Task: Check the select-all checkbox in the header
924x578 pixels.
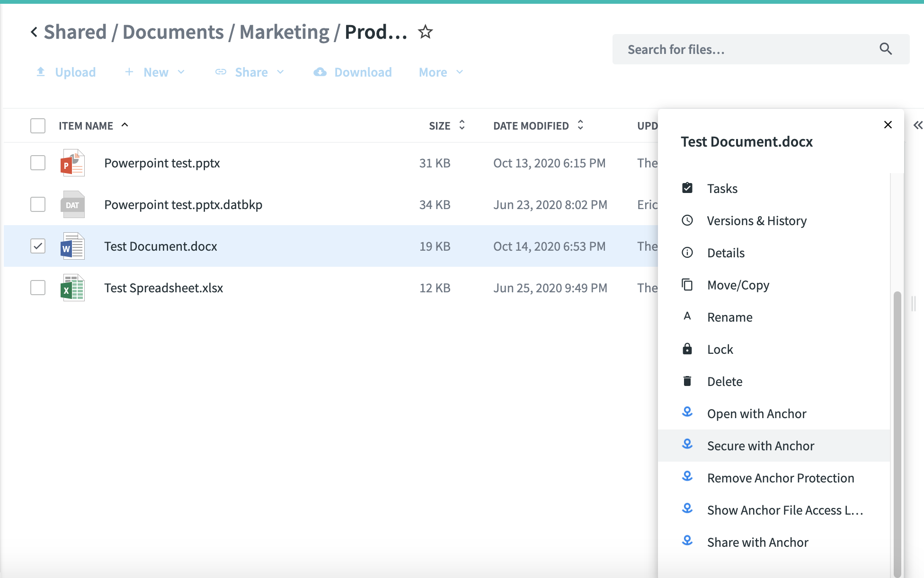Action: [38, 126]
